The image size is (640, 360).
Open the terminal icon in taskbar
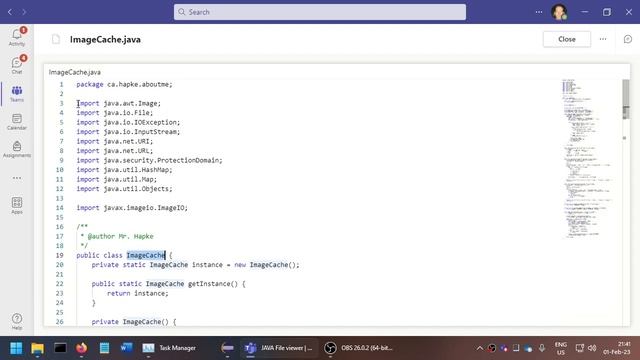60,348
